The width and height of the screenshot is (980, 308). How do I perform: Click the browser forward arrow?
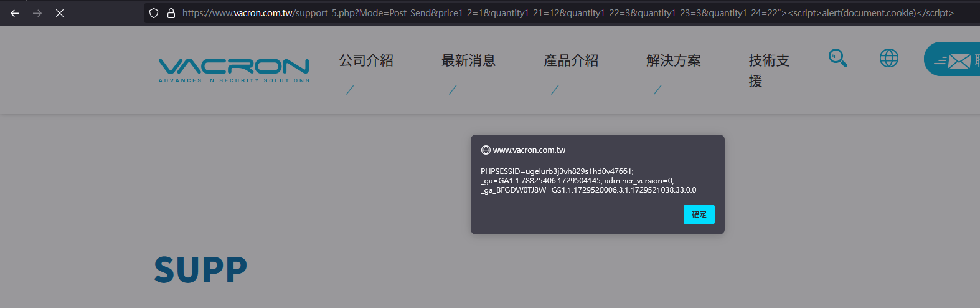[37, 13]
